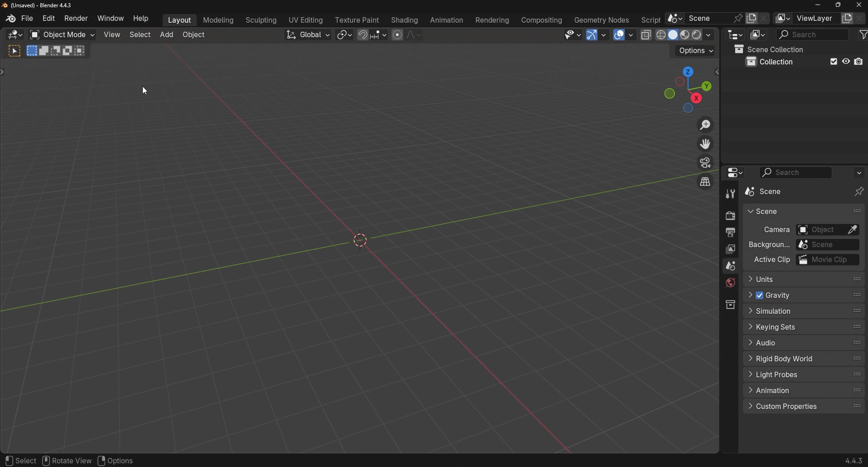Switch to rendered viewport shading
The height and width of the screenshot is (467, 868).
[x=697, y=35]
